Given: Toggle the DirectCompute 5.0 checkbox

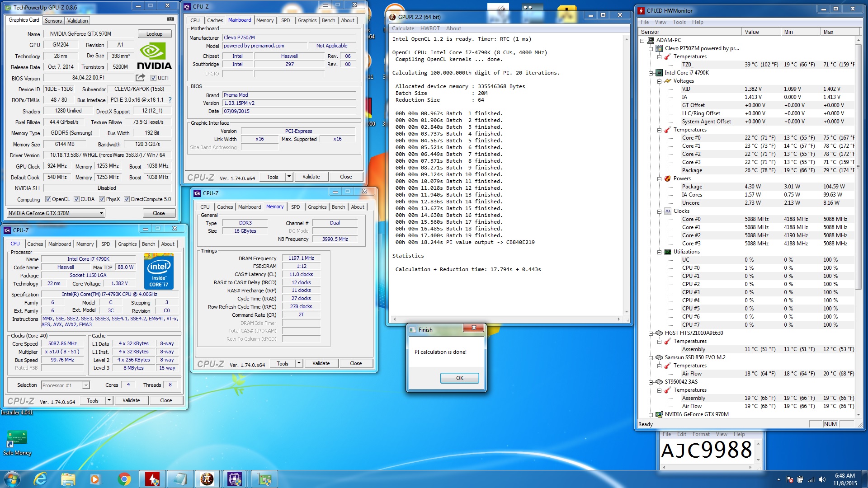Looking at the screenshot, I should [127, 199].
